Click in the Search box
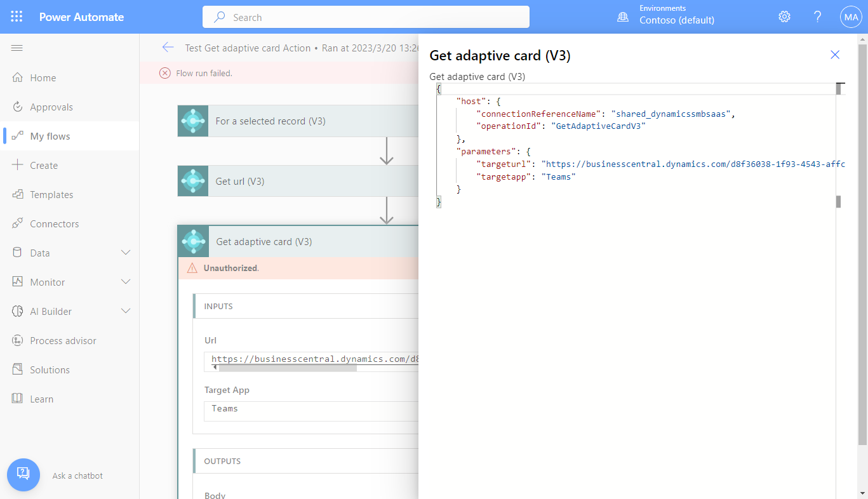The image size is (868, 499). pyautogui.click(x=366, y=17)
